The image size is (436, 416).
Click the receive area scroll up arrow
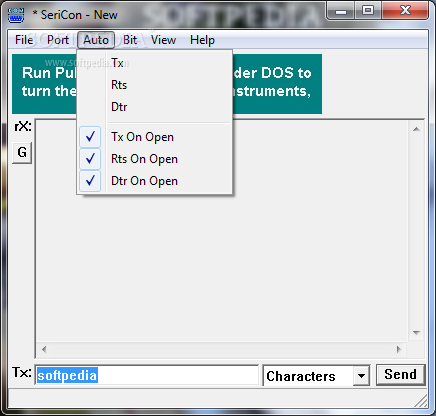tap(416, 129)
